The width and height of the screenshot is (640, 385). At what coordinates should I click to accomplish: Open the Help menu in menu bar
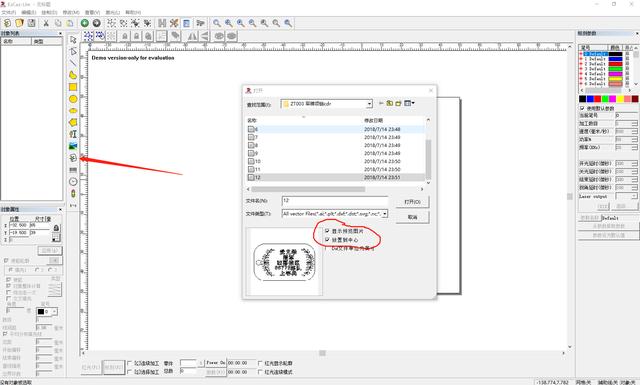pos(133,13)
